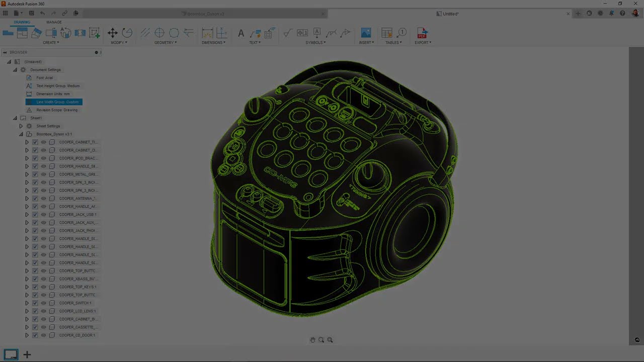
Task: Open the notifications bell icon
Action: [x=611, y=14]
